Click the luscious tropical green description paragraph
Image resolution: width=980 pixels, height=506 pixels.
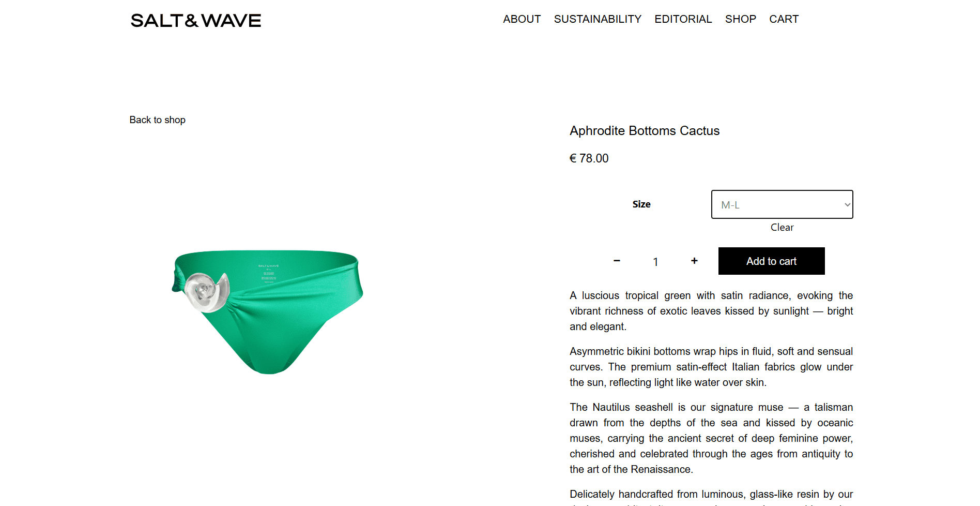click(711, 311)
